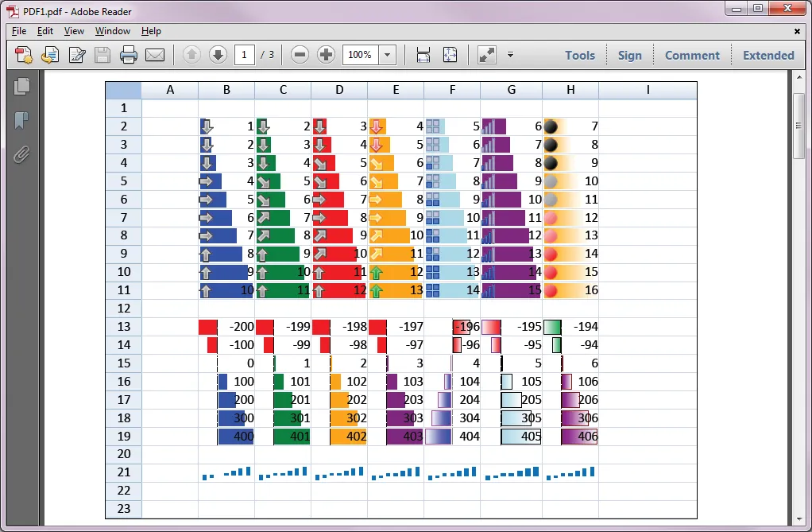
Task: Click the page number input field
Action: pyautogui.click(x=244, y=55)
